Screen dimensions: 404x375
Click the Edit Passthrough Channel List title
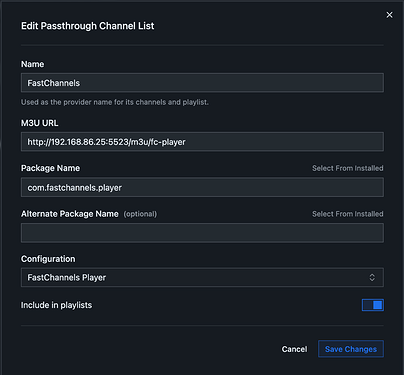coord(88,26)
